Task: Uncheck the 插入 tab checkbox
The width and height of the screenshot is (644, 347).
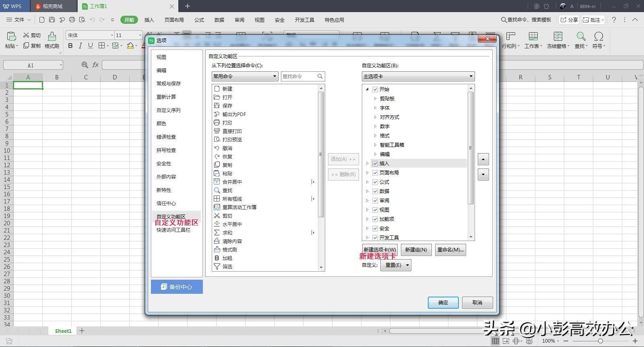Action: click(375, 164)
